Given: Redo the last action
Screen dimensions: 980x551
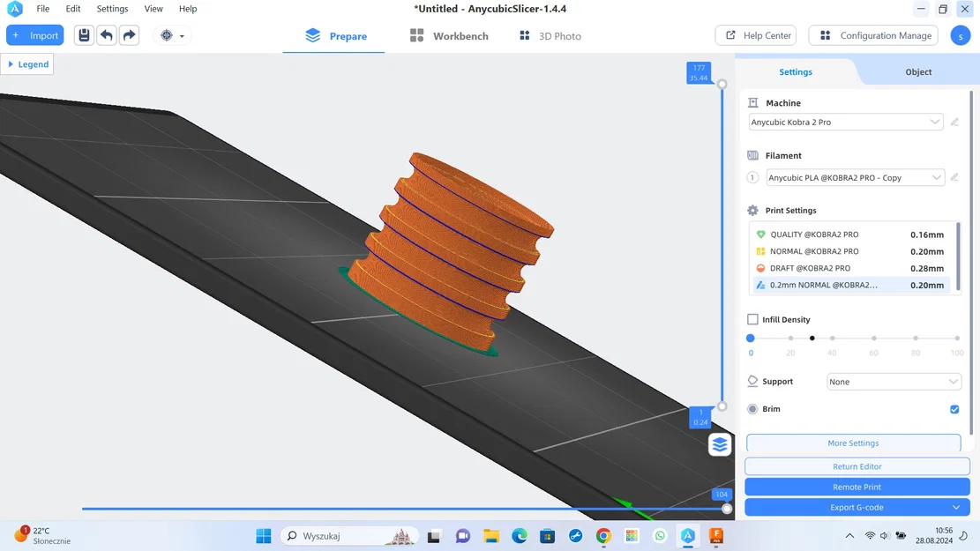Looking at the screenshot, I should tap(129, 35).
